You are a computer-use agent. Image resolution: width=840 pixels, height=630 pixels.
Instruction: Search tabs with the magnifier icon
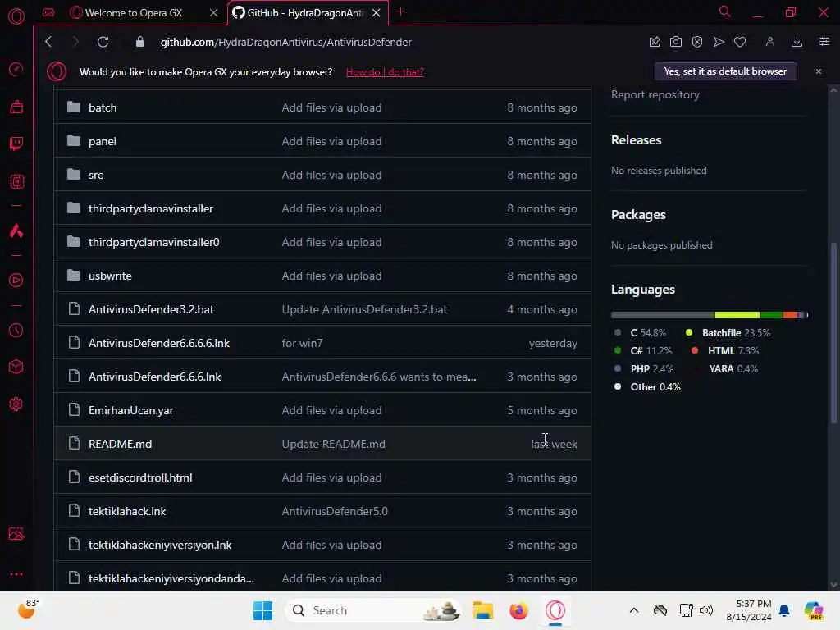[724, 11]
